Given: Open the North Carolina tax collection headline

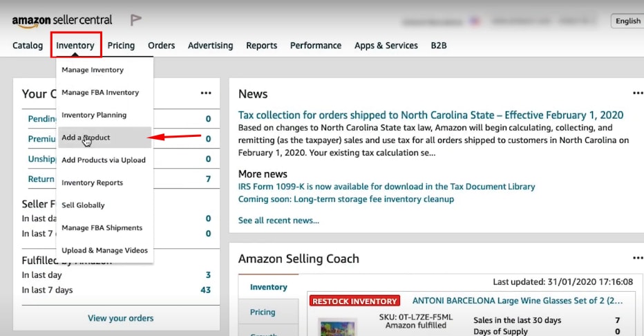Looking at the screenshot, I should click(431, 115).
